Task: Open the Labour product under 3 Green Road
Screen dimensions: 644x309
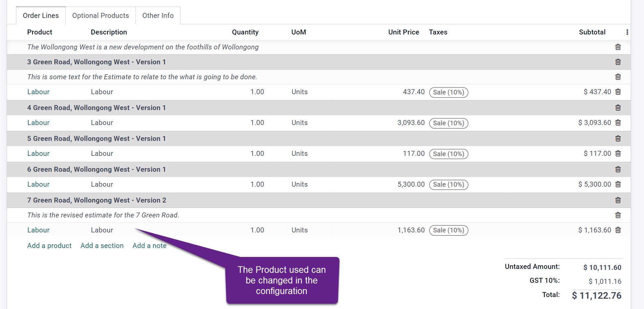Action: (x=38, y=92)
